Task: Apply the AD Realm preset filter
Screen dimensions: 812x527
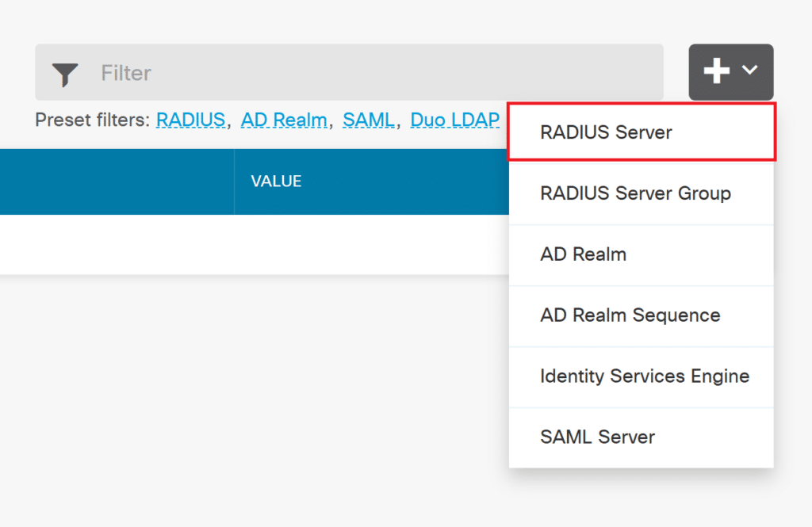Action: (x=284, y=120)
